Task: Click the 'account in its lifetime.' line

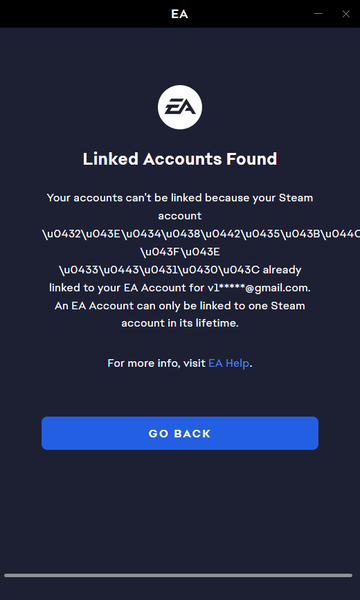Action: click(x=180, y=323)
